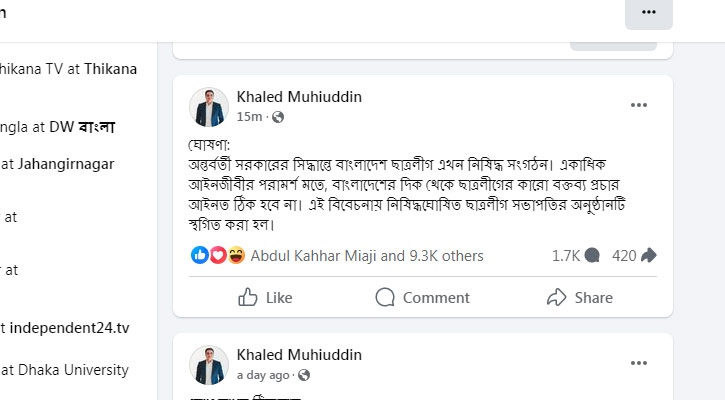The width and height of the screenshot is (725, 400).
Task: Share Khaled Muhiuddin's first post
Action: [580, 297]
